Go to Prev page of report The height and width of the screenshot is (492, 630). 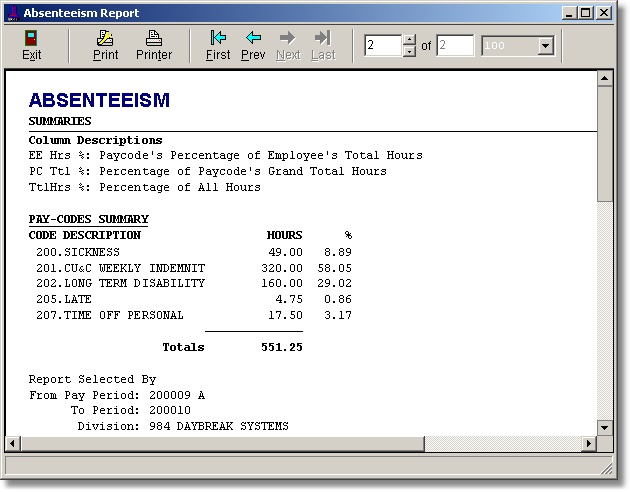[253, 45]
